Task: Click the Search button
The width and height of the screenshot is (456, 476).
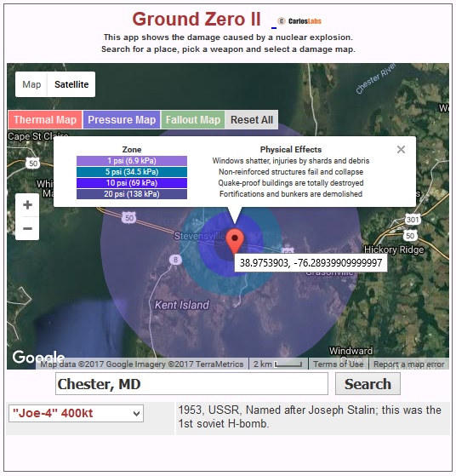Action: pos(368,384)
